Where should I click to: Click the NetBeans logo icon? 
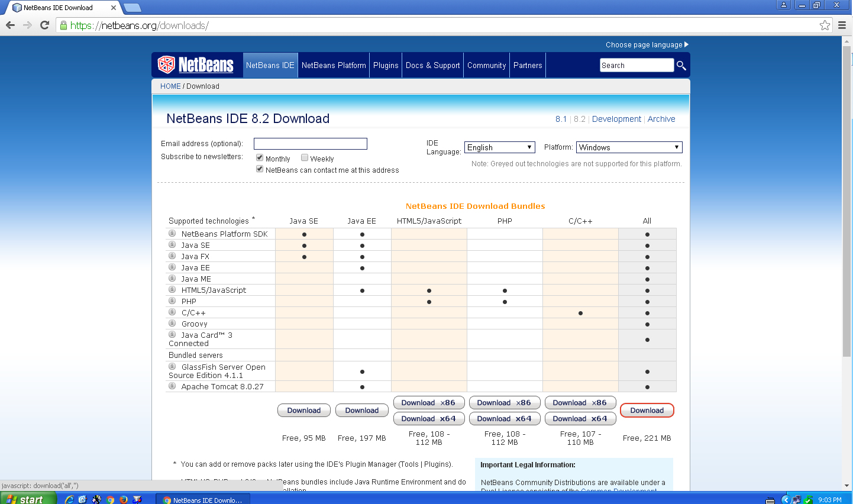pyautogui.click(x=167, y=64)
